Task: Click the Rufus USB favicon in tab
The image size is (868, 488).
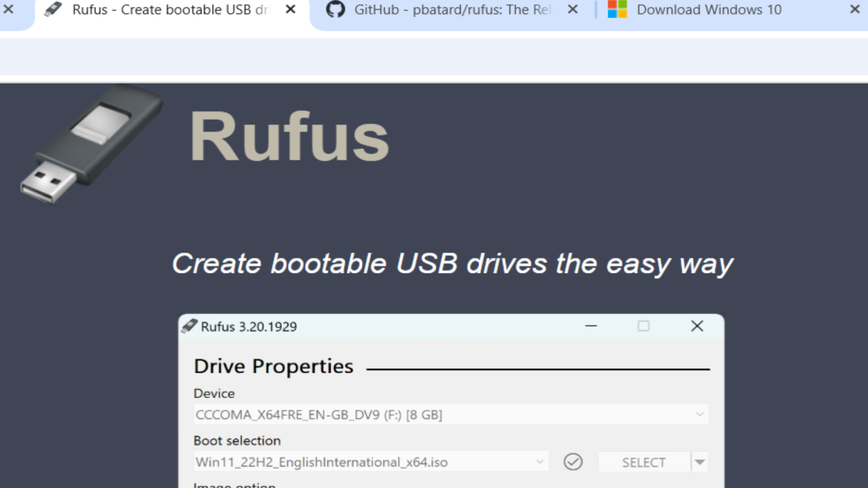Action: [x=53, y=9]
